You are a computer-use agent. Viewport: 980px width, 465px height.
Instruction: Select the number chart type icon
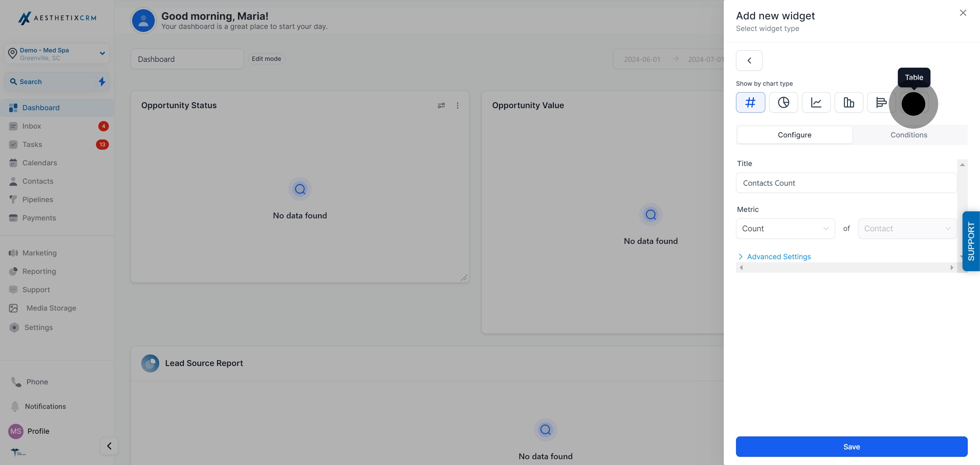point(750,102)
